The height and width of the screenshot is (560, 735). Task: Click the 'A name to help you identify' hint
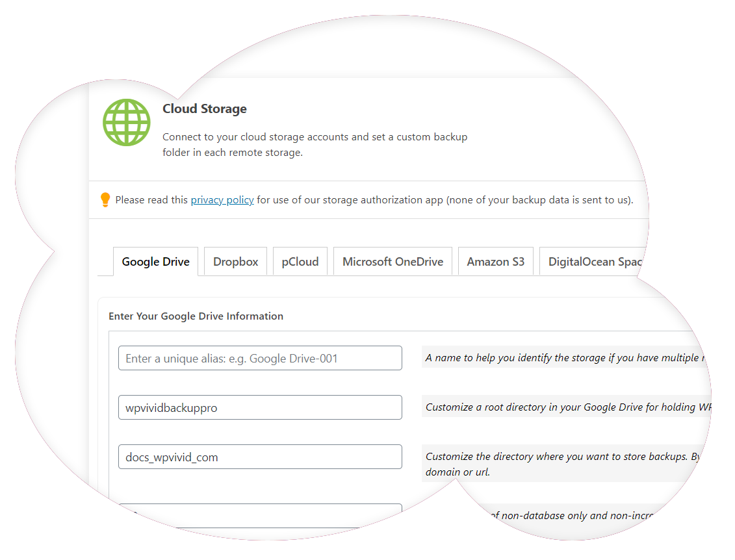565,357
